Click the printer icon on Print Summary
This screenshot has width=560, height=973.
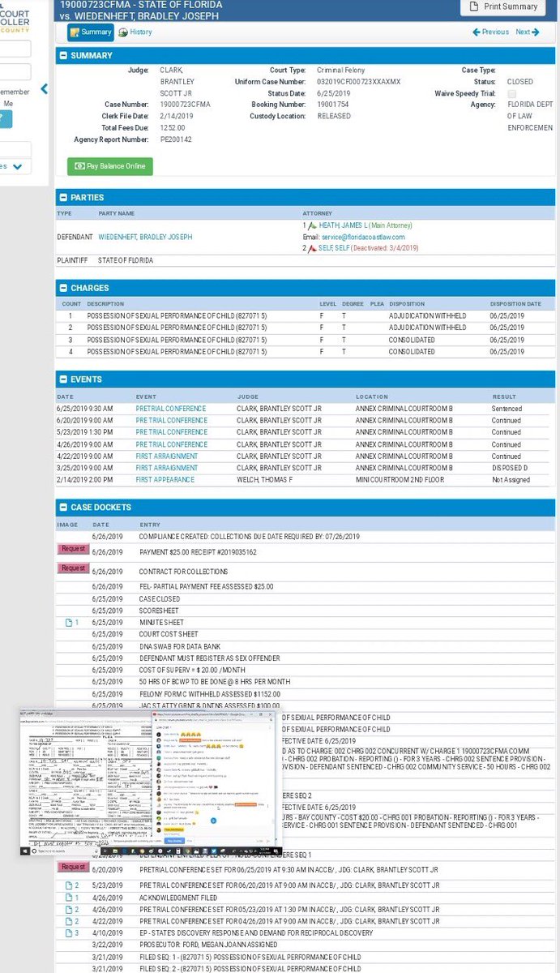(475, 6)
